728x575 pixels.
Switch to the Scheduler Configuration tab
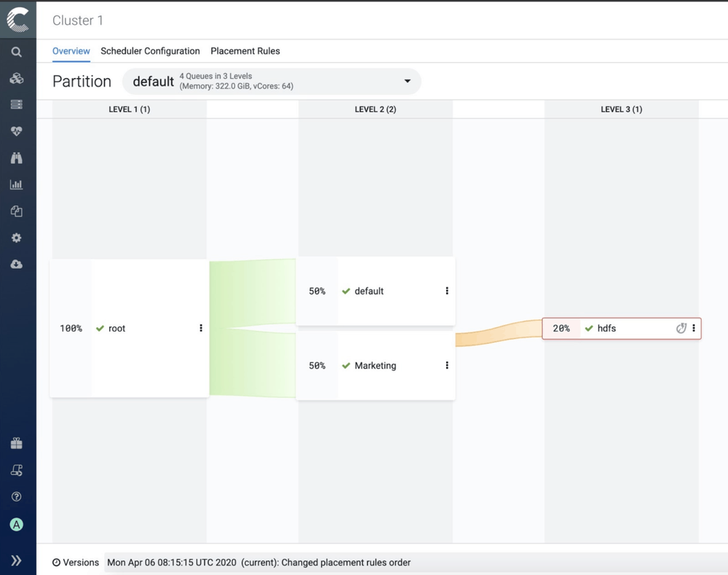(x=150, y=51)
